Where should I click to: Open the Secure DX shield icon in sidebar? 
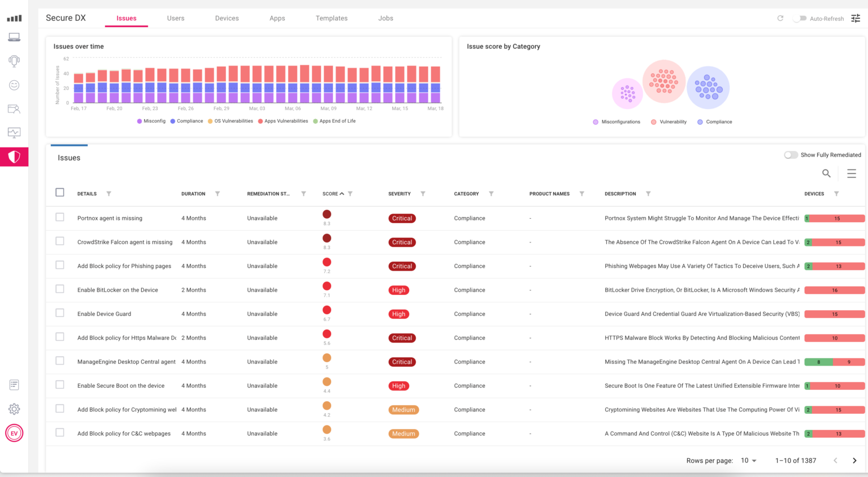tap(14, 157)
